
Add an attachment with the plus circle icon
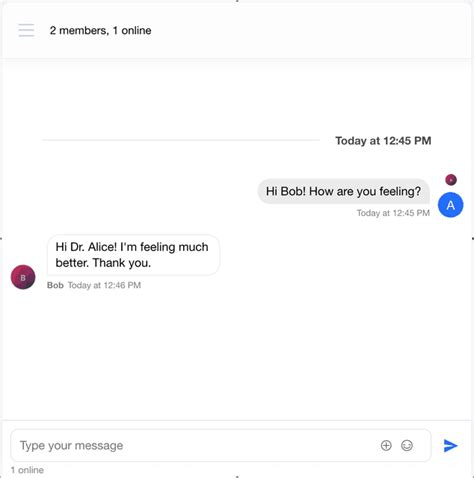tap(386, 445)
